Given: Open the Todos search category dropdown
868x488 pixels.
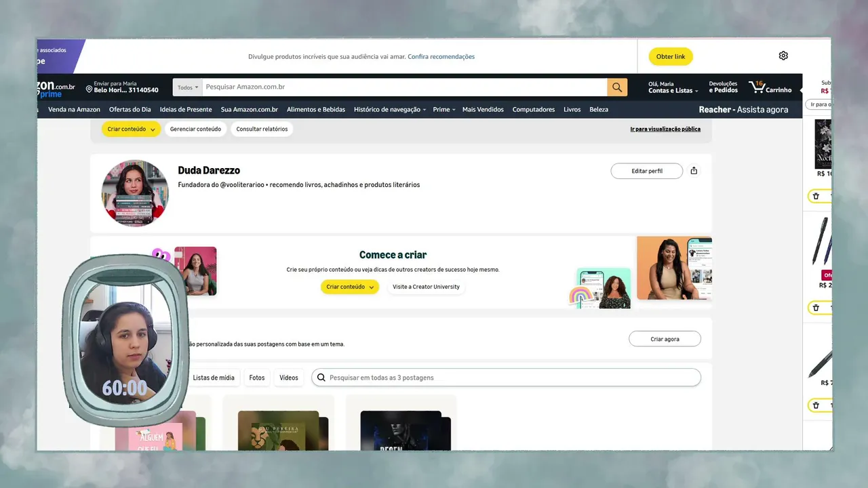Looking at the screenshot, I should point(188,87).
